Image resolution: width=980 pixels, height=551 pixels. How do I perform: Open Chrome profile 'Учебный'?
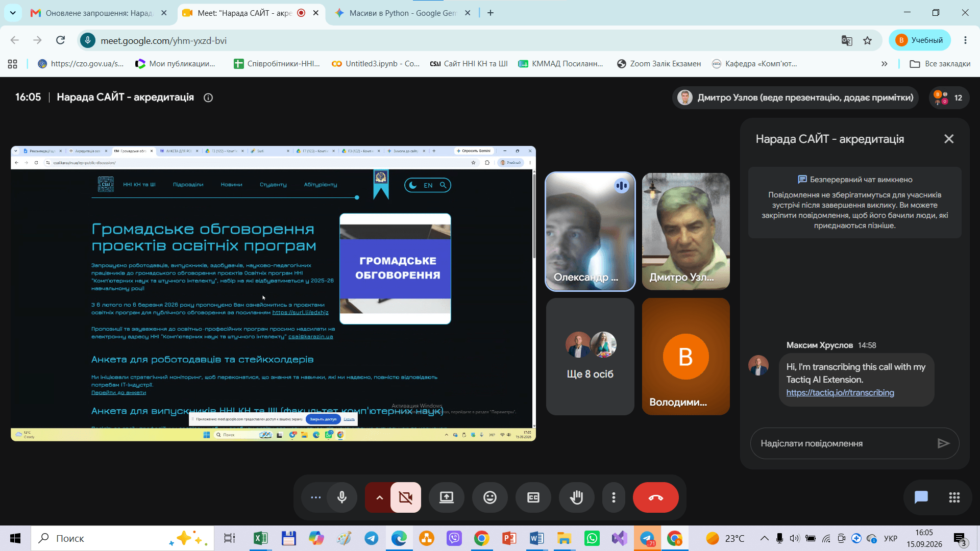(920, 40)
